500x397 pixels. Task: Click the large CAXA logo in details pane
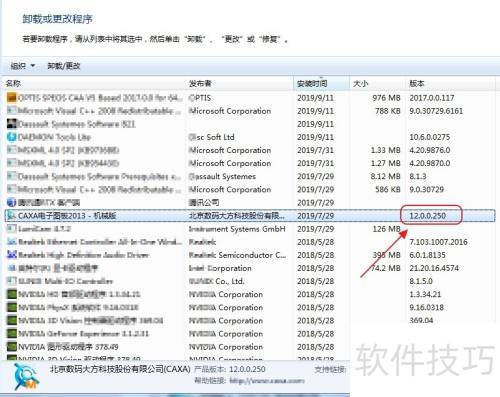tap(26, 377)
